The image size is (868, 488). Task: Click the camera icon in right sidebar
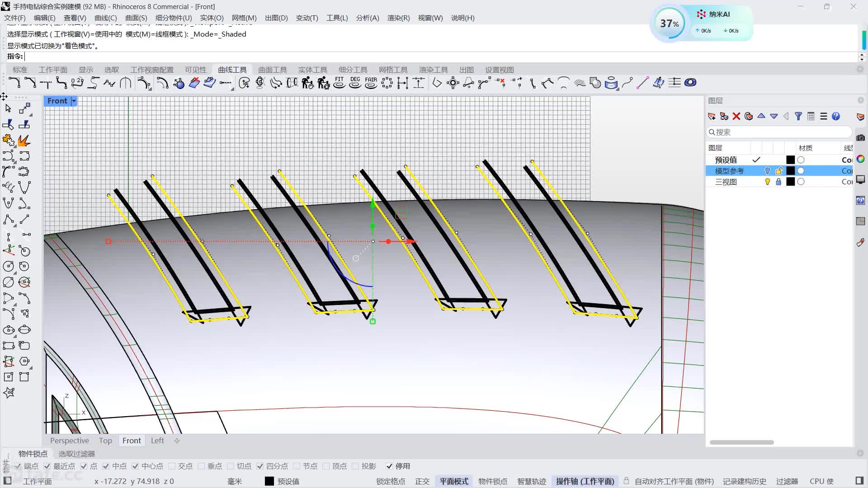(x=860, y=138)
